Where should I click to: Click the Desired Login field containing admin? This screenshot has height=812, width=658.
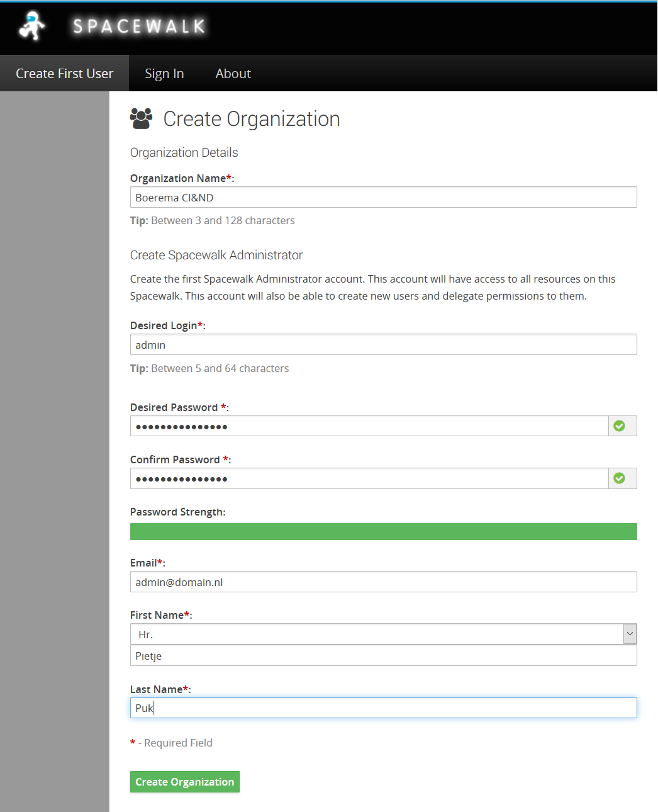pyautogui.click(x=383, y=344)
